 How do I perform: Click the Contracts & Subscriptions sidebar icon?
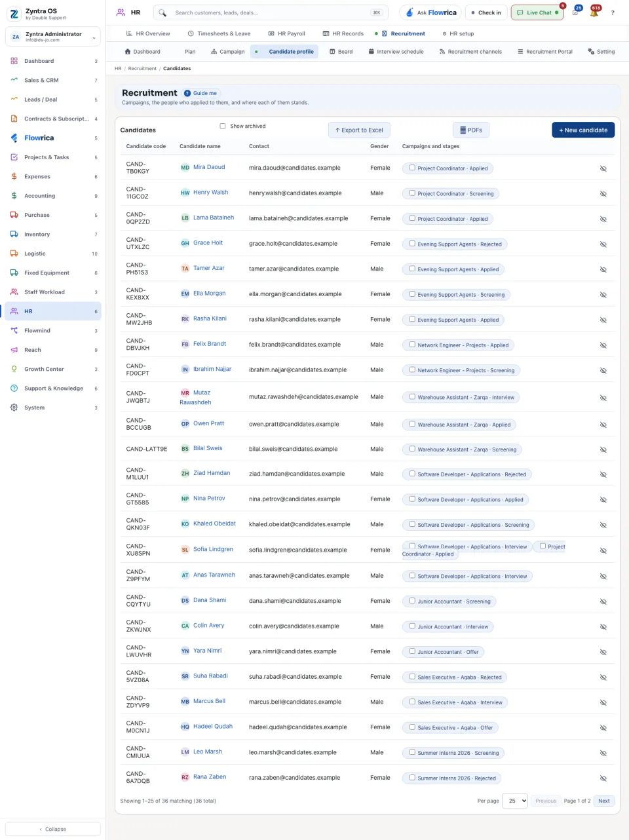14,119
